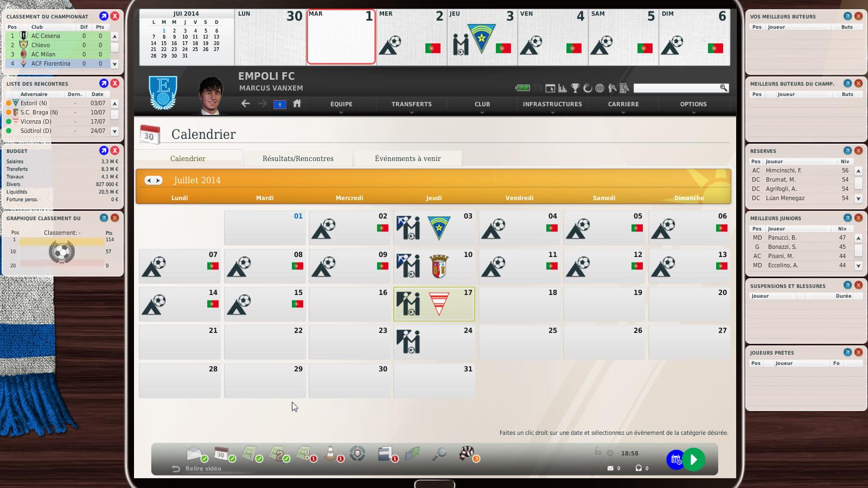The image size is (868, 488).
Task: Select July 24 calendar cell
Action: tap(434, 342)
